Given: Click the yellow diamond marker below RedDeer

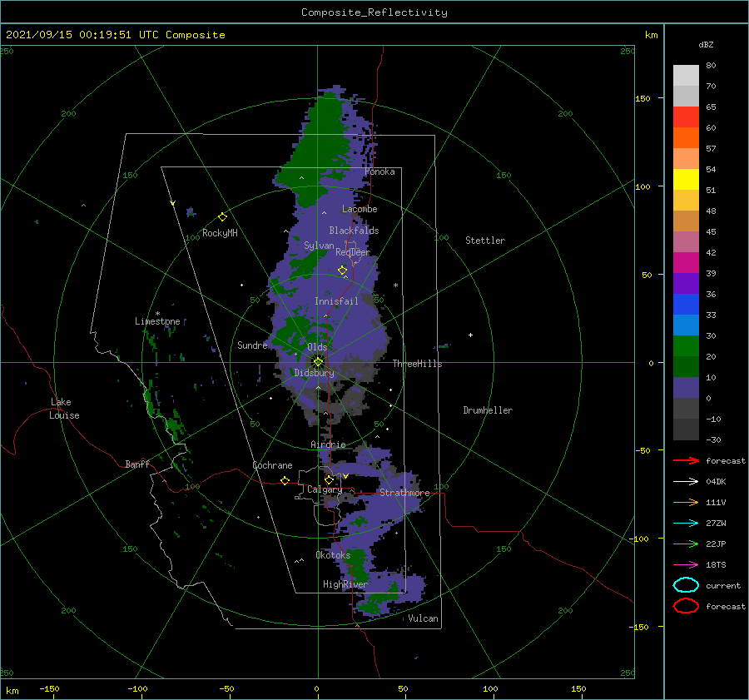Looking at the screenshot, I should (343, 271).
